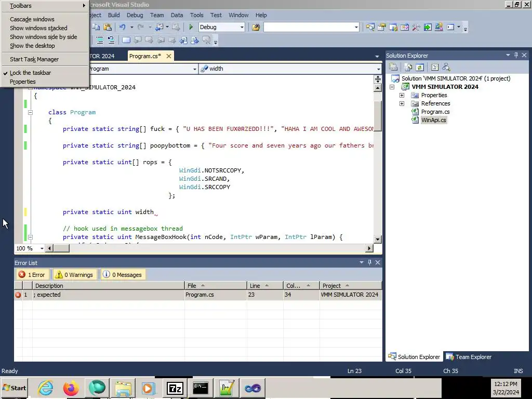The width and height of the screenshot is (532, 399).
Task: Click the Start button
Action: pos(14,388)
